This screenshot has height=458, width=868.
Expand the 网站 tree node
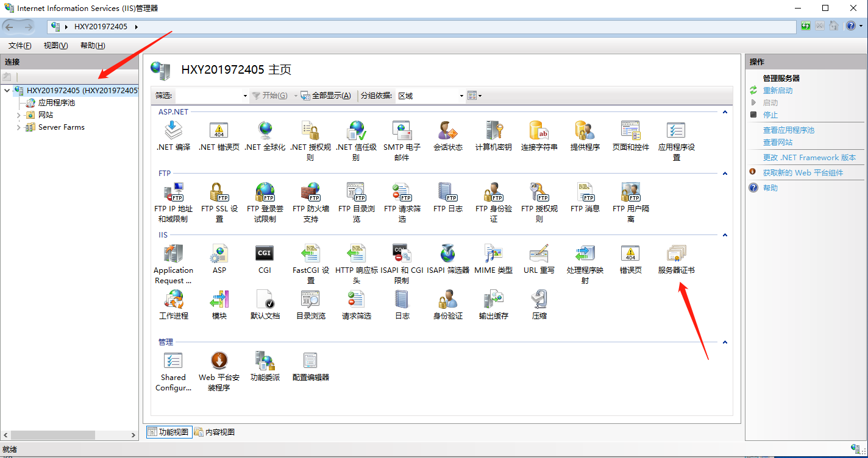[19, 115]
